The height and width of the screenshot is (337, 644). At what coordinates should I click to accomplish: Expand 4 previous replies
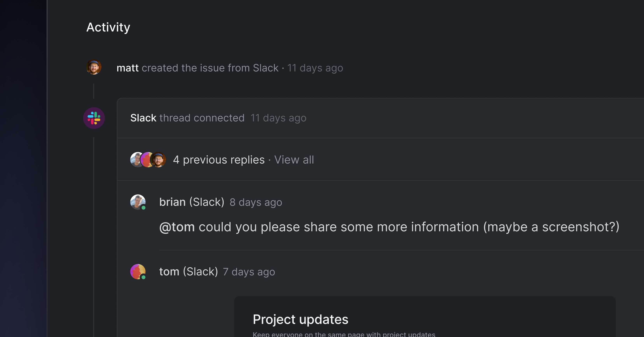219,160
